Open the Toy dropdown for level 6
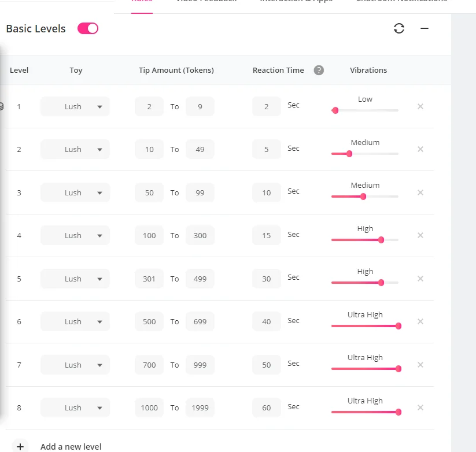 (x=75, y=321)
